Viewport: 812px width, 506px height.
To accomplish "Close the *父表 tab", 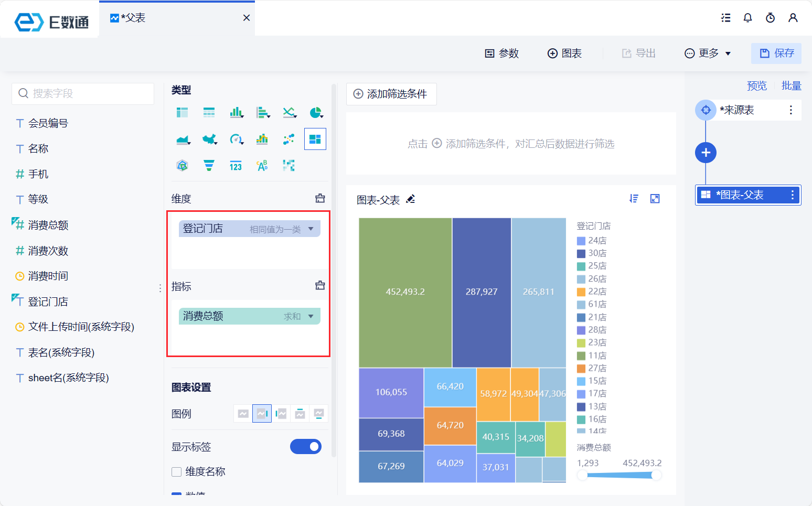I will [247, 18].
